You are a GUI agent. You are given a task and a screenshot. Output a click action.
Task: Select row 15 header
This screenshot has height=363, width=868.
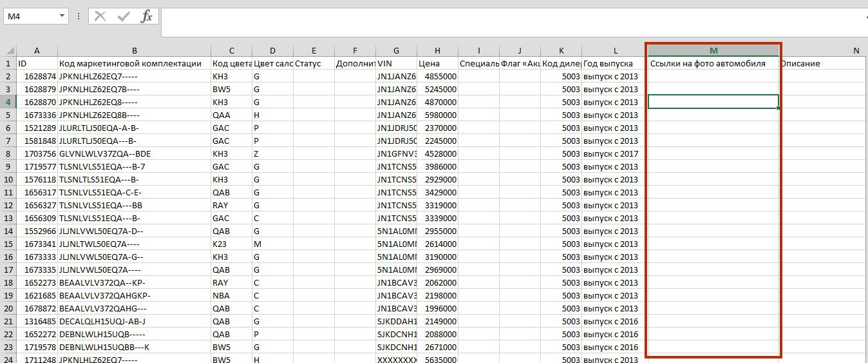[x=8, y=244]
